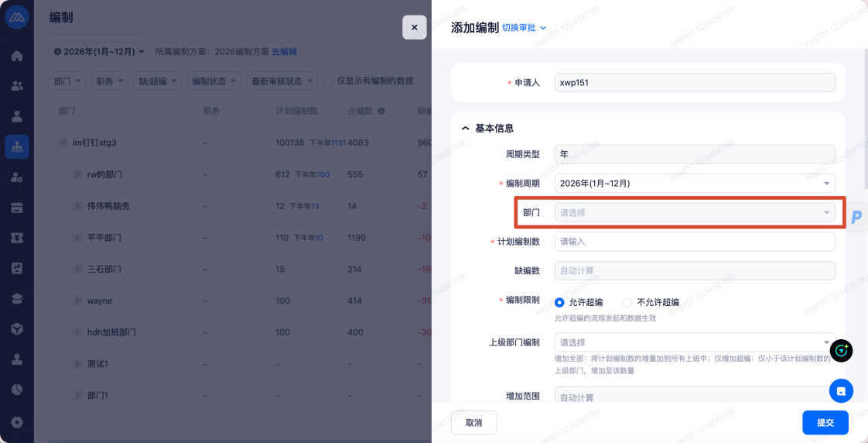Click the 下半年1131 link for im钉钉stg3
The height and width of the screenshot is (443, 868).
(327, 143)
